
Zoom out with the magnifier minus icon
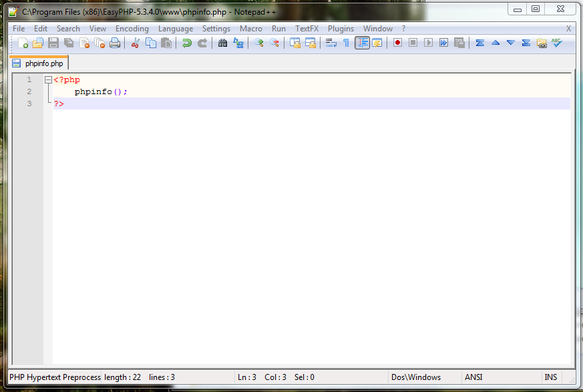coord(274,43)
